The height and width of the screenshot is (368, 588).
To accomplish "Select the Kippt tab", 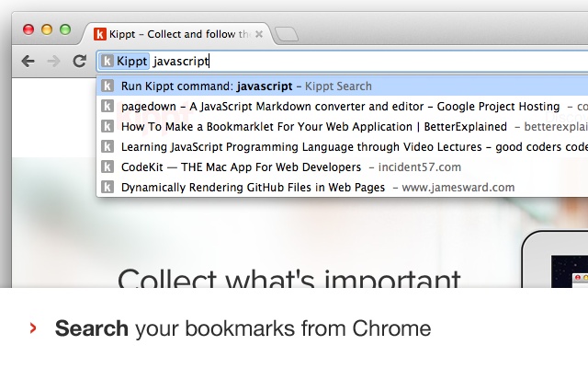I will [x=178, y=34].
